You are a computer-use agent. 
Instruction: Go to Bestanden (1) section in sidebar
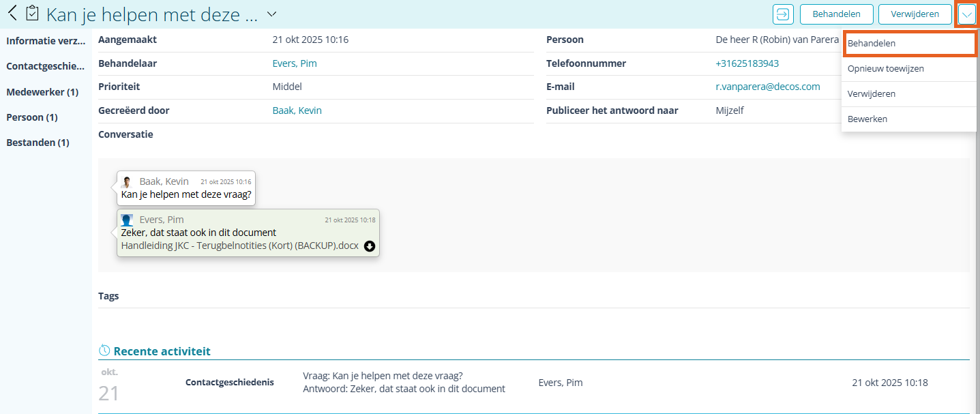(x=38, y=143)
